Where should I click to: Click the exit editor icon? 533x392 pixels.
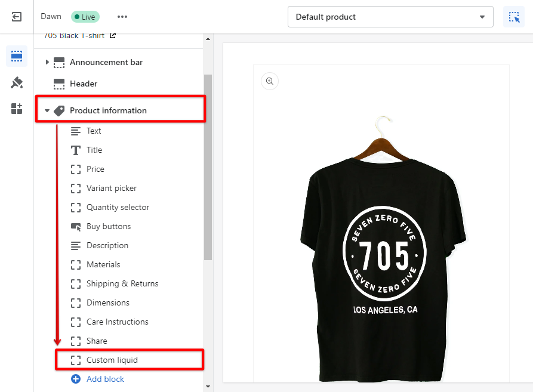pos(17,17)
